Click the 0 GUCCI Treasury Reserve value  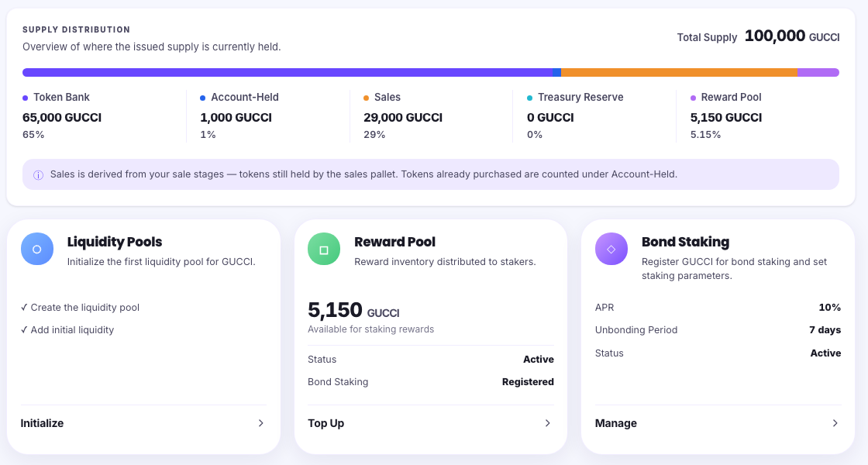pos(550,117)
